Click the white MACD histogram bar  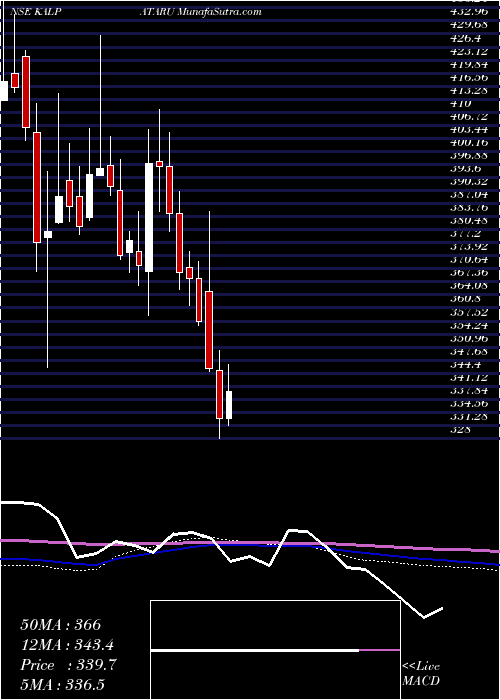[255, 650]
